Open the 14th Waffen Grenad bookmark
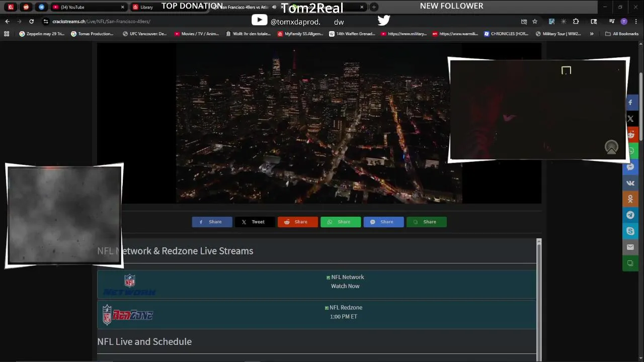Screen dimensions: 644x362 (352, 34)
